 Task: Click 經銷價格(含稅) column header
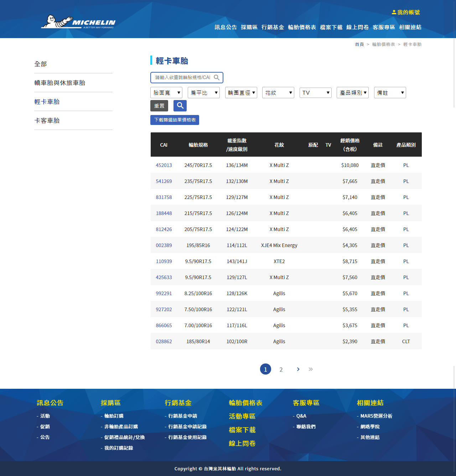[x=350, y=145]
